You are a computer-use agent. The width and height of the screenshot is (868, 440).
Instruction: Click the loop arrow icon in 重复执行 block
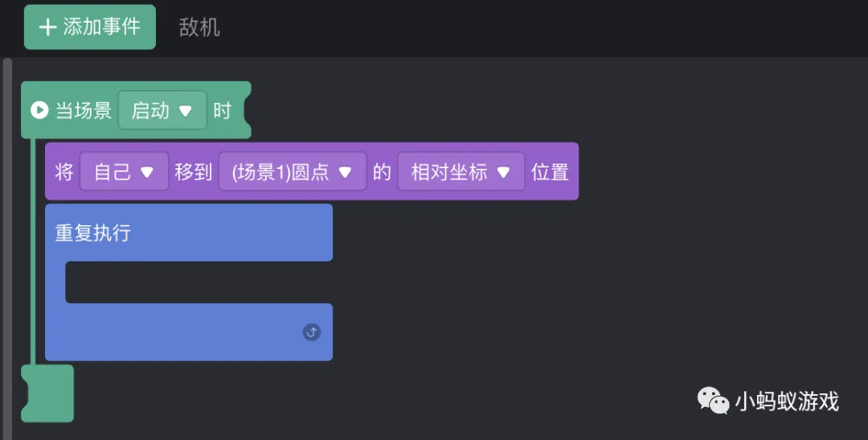pyautogui.click(x=311, y=332)
